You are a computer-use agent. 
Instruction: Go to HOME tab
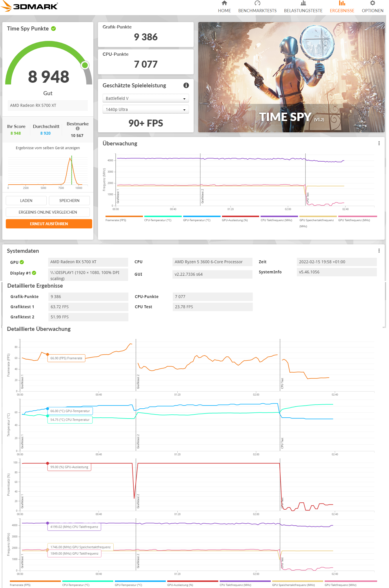pyautogui.click(x=224, y=11)
